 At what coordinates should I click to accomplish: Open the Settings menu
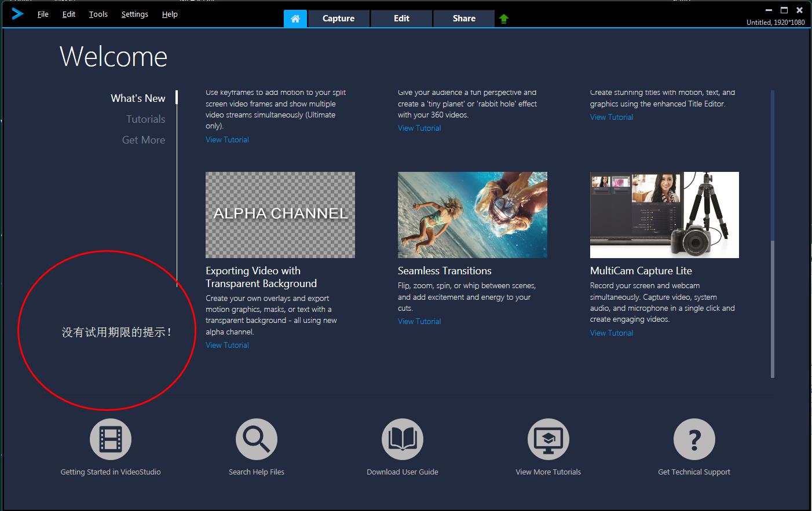(135, 14)
